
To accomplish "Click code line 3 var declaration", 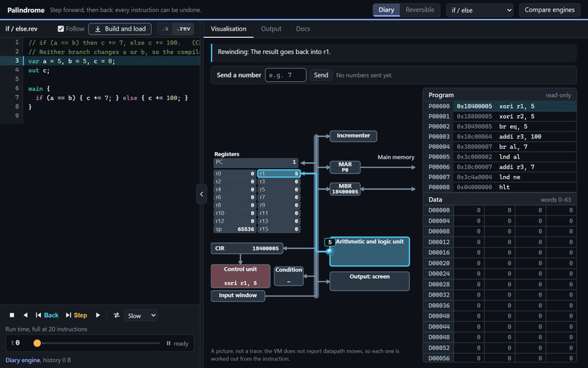I will (71, 61).
